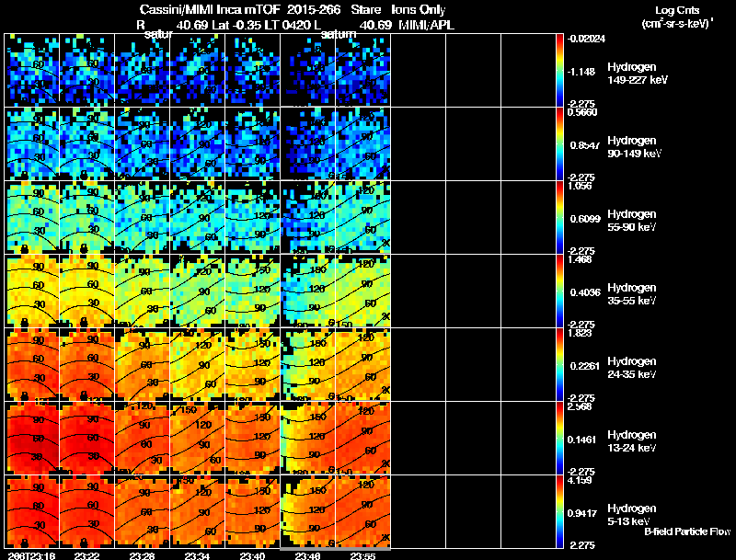Pick the color scale next to Hydrogen 35-55 keV

coord(559,291)
